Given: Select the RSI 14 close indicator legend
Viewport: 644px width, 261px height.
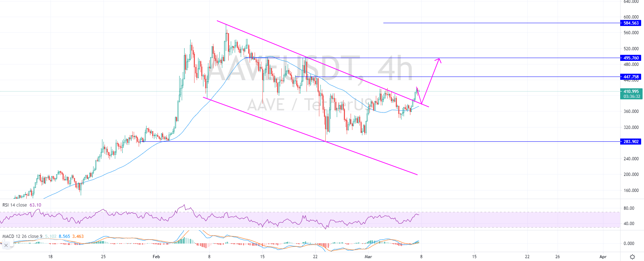Looking at the screenshot, I should [15, 205].
